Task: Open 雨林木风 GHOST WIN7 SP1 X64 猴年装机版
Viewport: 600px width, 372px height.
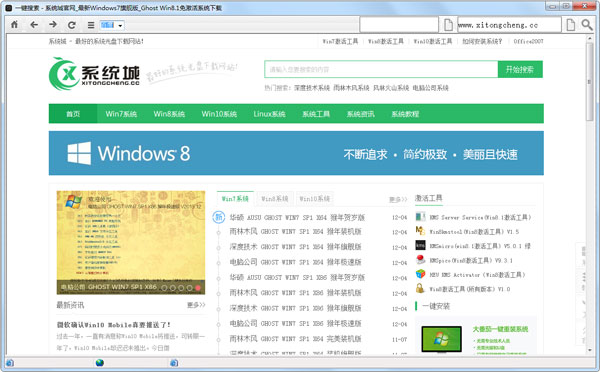Action: coord(295,232)
